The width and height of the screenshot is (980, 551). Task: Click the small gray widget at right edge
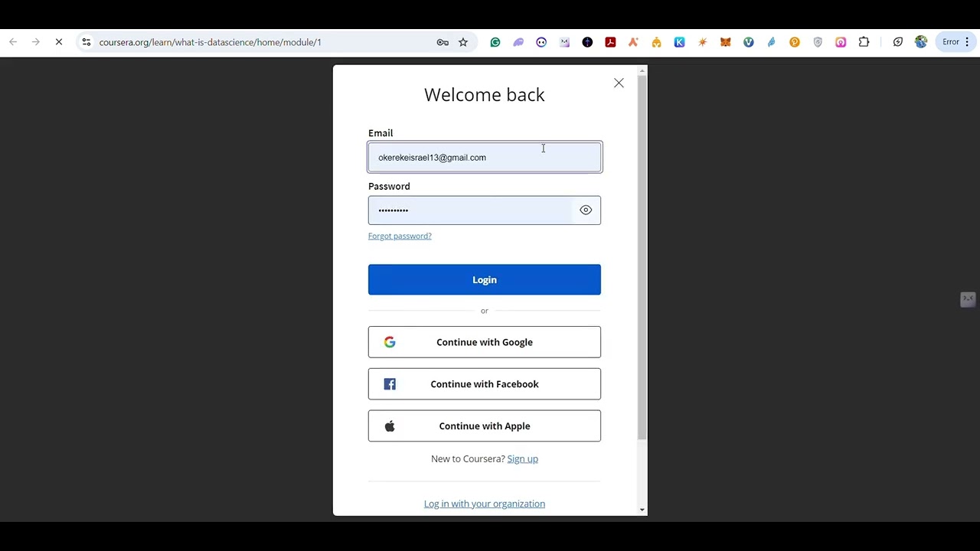(968, 299)
